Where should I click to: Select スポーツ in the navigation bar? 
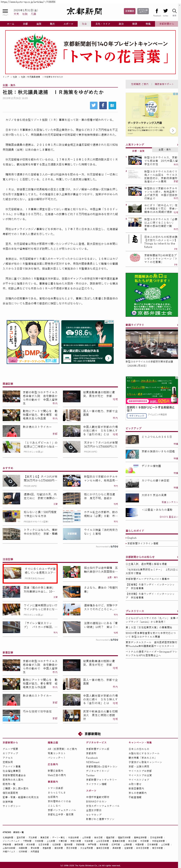(x=68, y=24)
